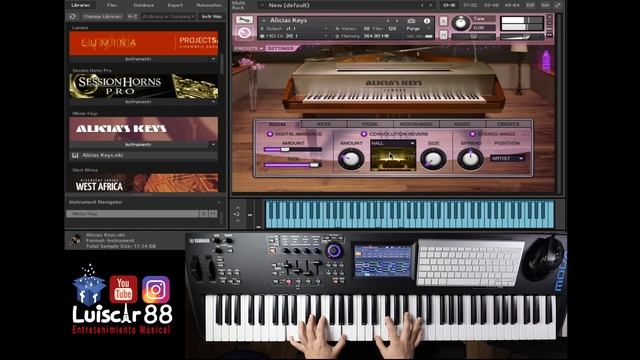Select next instrument arrow beside camera
This screenshot has height=360, width=640.
coord(397,21)
